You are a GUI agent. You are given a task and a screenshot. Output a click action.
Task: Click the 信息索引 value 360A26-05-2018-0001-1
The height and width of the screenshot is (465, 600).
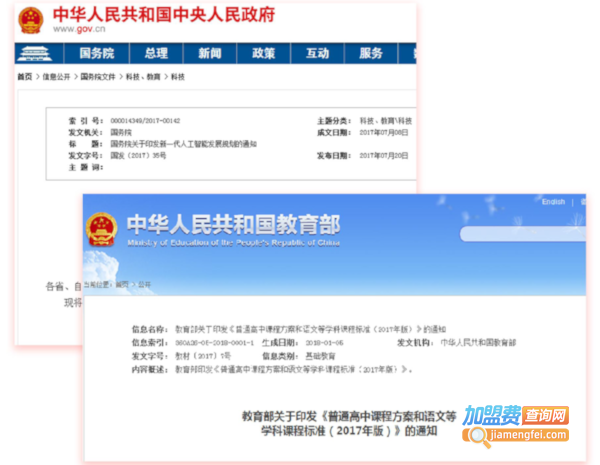[214, 343]
